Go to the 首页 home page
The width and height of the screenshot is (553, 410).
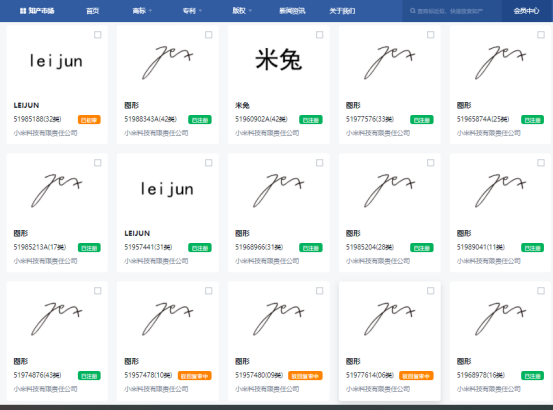pyautogui.click(x=92, y=11)
